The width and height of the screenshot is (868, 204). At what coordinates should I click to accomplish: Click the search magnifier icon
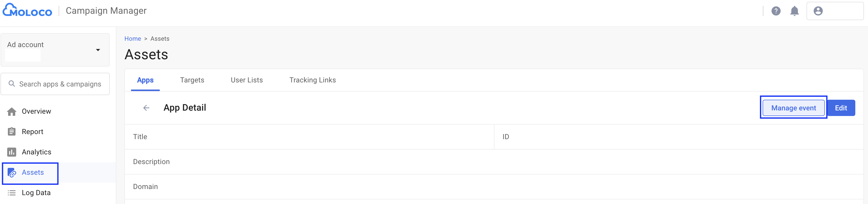pos(12,84)
